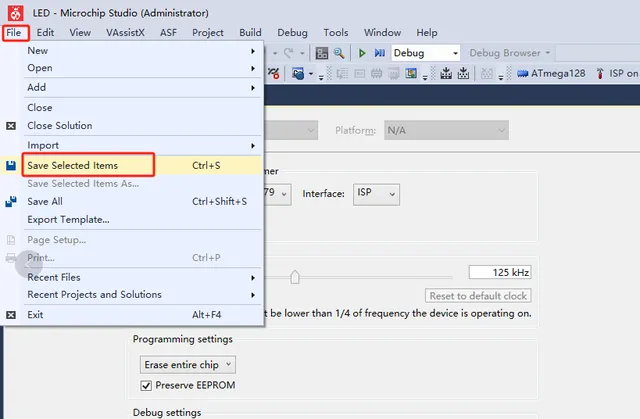
Task: Choose Save All in File menu
Action: point(131,202)
